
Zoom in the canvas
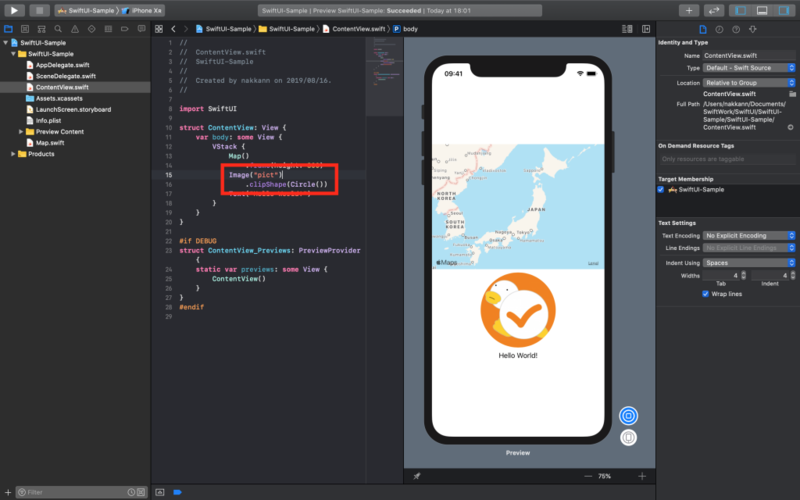coord(642,476)
